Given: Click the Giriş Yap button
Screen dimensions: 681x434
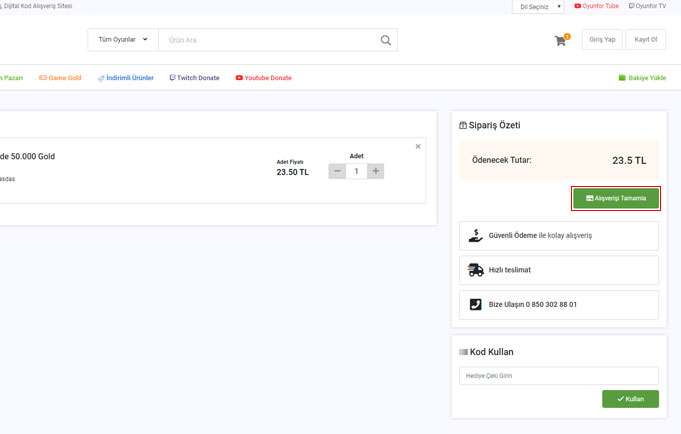Looking at the screenshot, I should (x=601, y=40).
